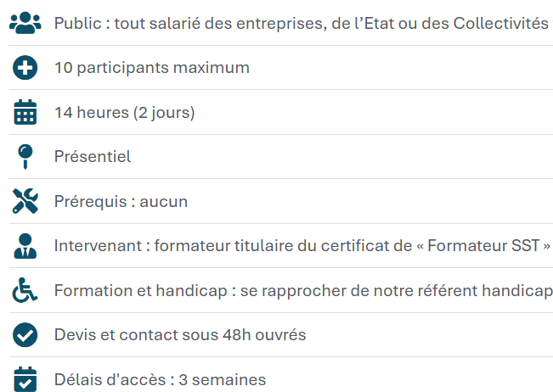
Task: Click Devis et contact sous 48h
Action: (179, 335)
